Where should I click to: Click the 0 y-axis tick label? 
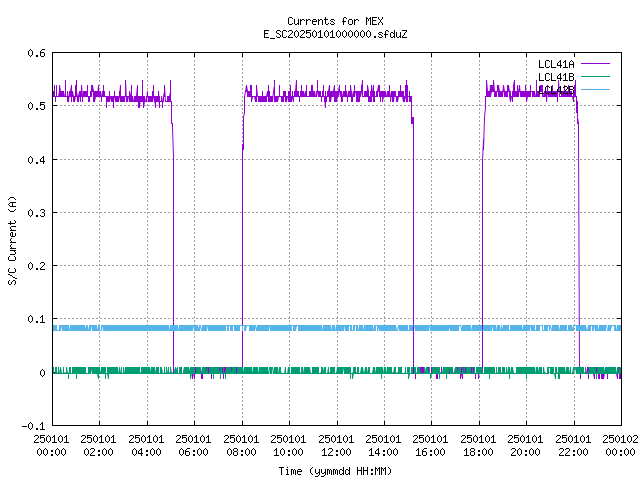click(42, 373)
